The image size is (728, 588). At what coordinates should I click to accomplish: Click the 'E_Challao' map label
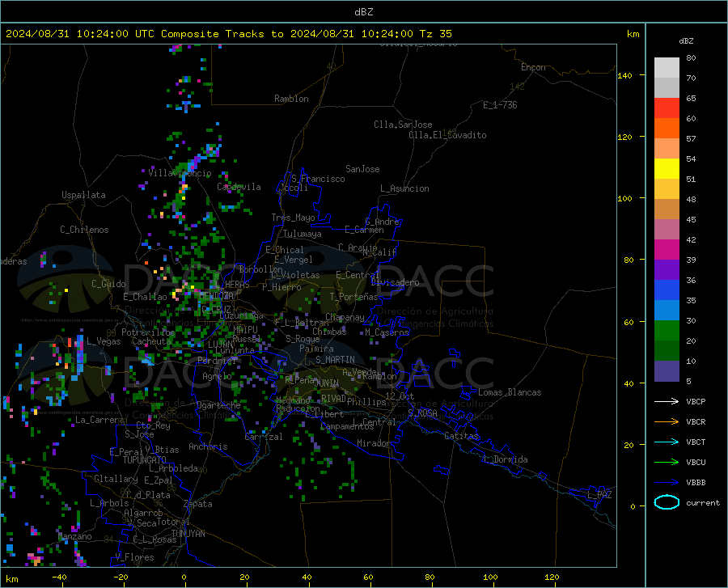coord(145,297)
